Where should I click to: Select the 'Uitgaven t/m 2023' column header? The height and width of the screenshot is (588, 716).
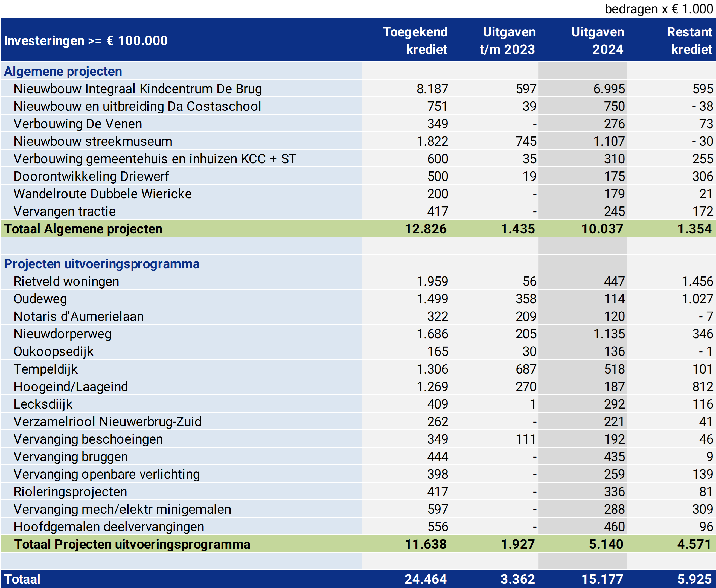pos(507,41)
